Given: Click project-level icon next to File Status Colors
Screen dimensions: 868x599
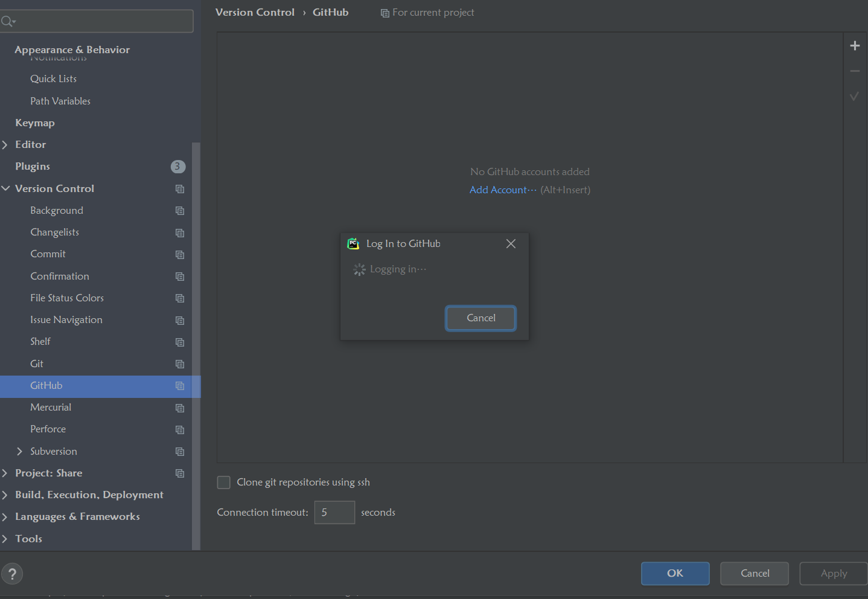Looking at the screenshot, I should (x=180, y=298).
